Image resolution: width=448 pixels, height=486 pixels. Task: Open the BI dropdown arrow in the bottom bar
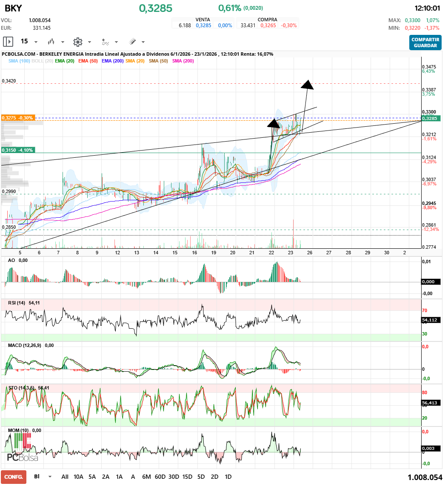[x=50, y=477]
